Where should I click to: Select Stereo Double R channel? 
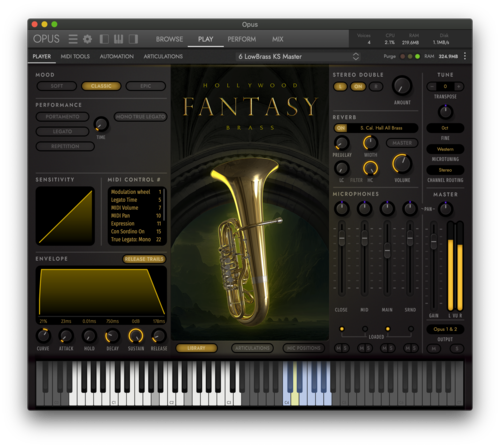376,87
